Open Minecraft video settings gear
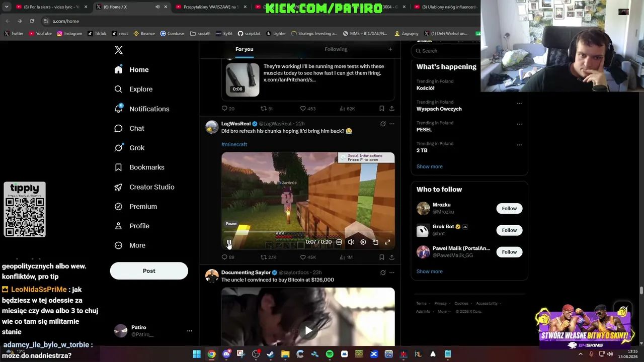 (x=363, y=242)
